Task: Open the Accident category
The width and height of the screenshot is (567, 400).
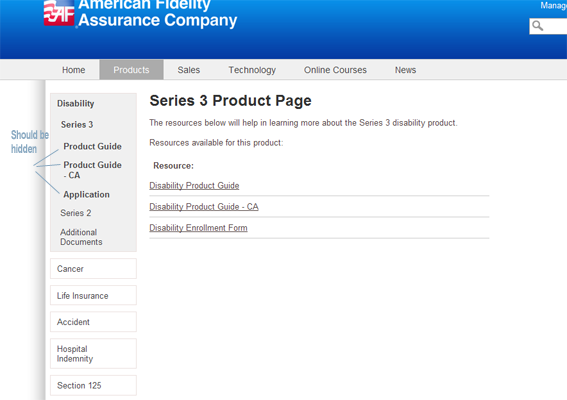Action: [93, 322]
